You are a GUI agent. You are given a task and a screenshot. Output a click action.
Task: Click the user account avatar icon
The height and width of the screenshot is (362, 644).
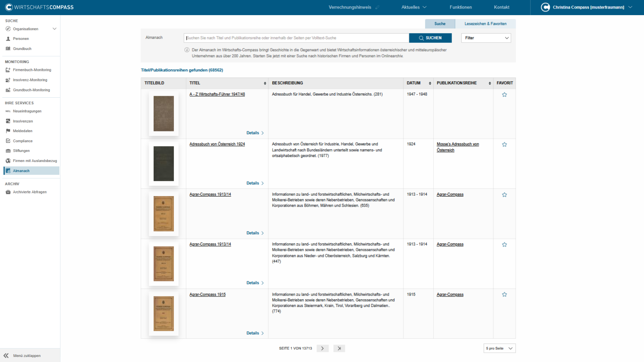pyautogui.click(x=545, y=7)
